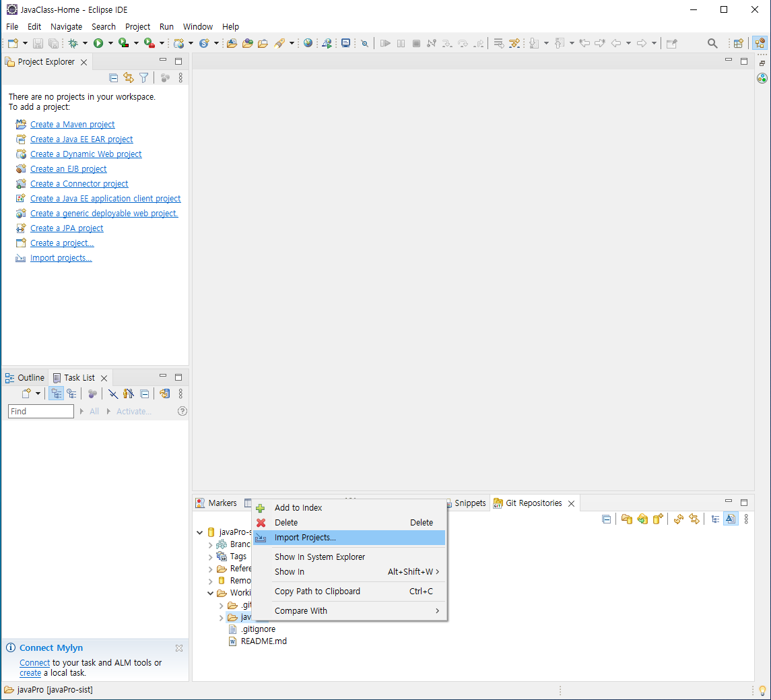Open Show In submenu arrow
The image size is (771, 700).
pyautogui.click(x=437, y=571)
